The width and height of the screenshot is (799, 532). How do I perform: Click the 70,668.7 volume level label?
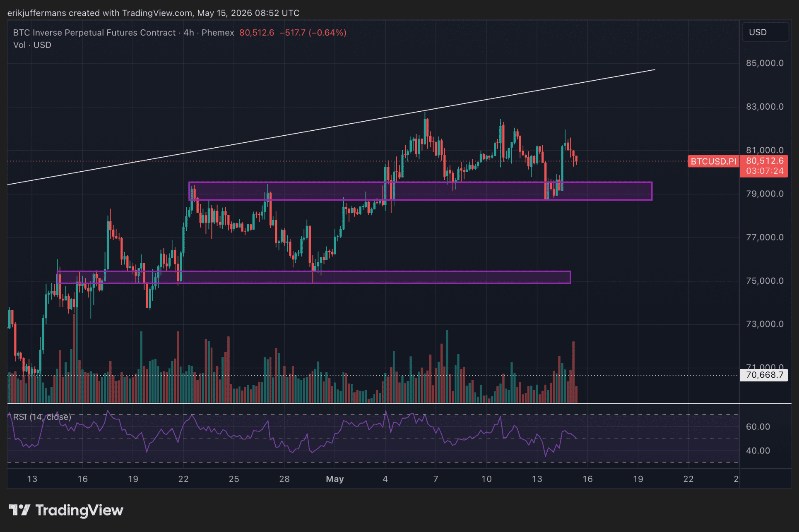pyautogui.click(x=764, y=375)
